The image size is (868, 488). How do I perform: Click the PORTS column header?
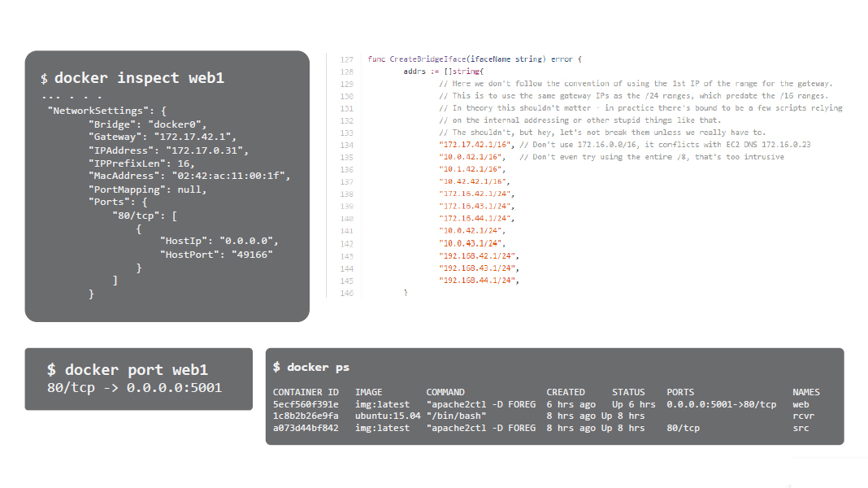pos(680,392)
